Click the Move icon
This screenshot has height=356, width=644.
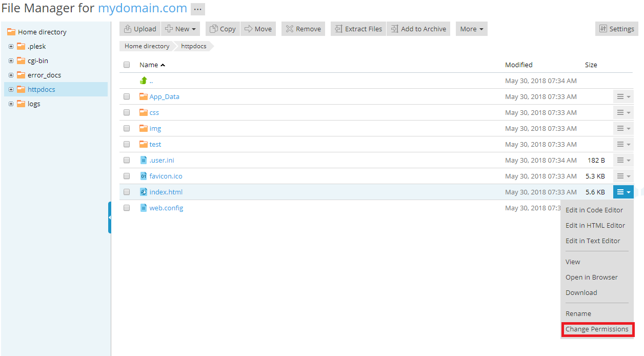click(248, 29)
